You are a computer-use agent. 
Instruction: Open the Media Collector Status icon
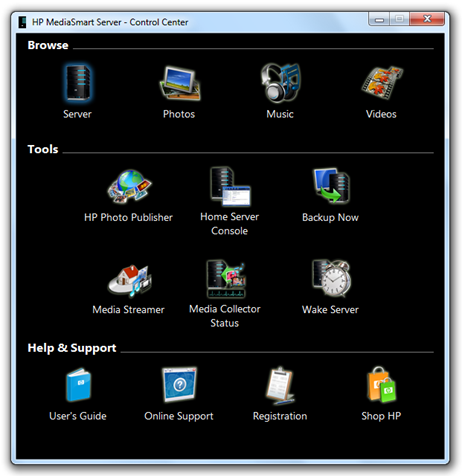pyautogui.click(x=226, y=279)
